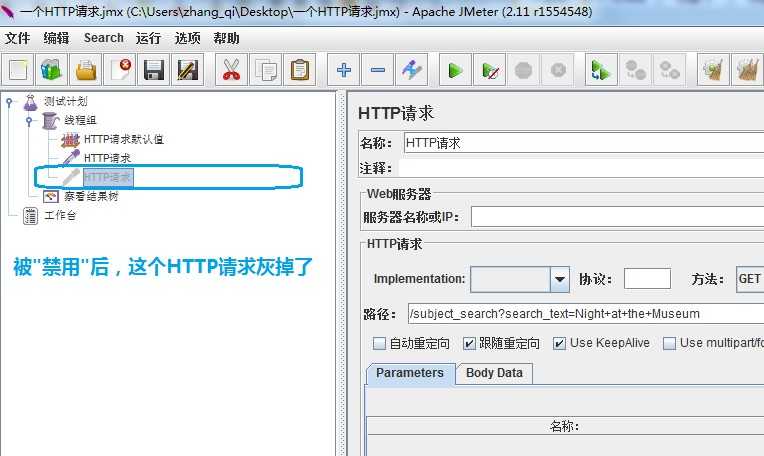Image resolution: width=764 pixels, height=456 pixels.
Task: Click the Save As toolbar icon
Action: point(188,70)
